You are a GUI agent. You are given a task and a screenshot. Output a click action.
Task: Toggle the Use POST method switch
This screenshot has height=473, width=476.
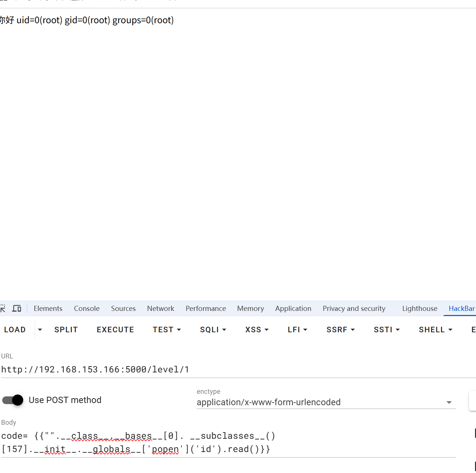tap(13, 400)
